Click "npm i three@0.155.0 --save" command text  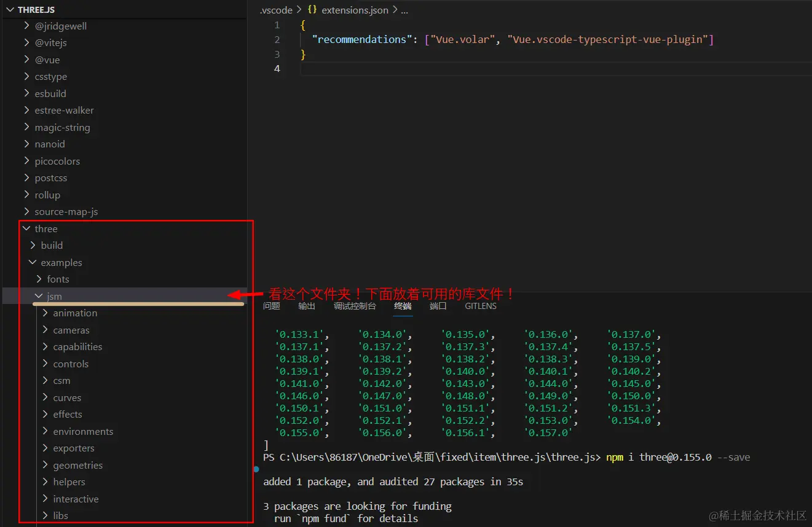tap(678, 458)
